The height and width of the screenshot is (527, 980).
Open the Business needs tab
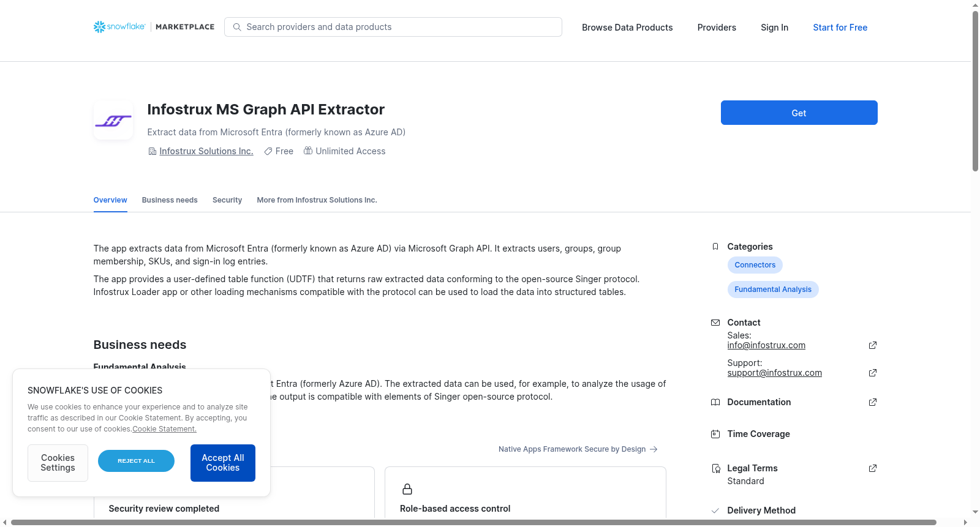tap(170, 200)
